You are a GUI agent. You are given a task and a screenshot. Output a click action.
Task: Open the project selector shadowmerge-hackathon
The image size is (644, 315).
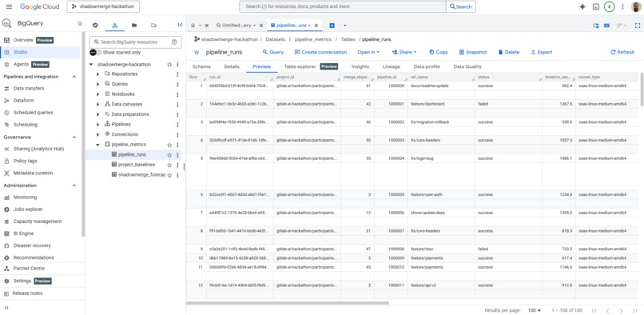pyautogui.click(x=103, y=6)
